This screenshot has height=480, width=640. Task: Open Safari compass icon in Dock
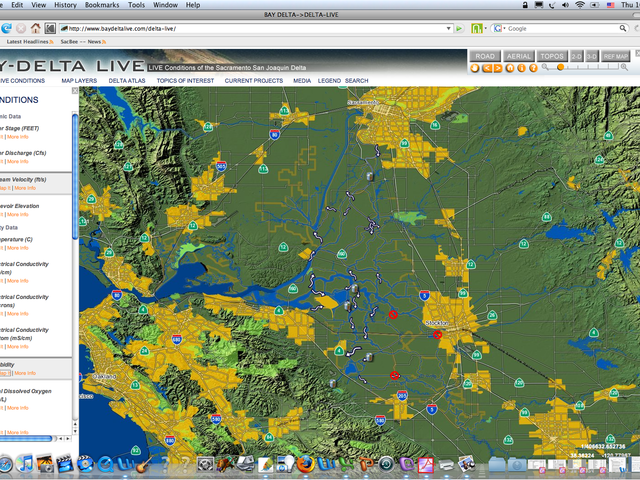coord(5,464)
